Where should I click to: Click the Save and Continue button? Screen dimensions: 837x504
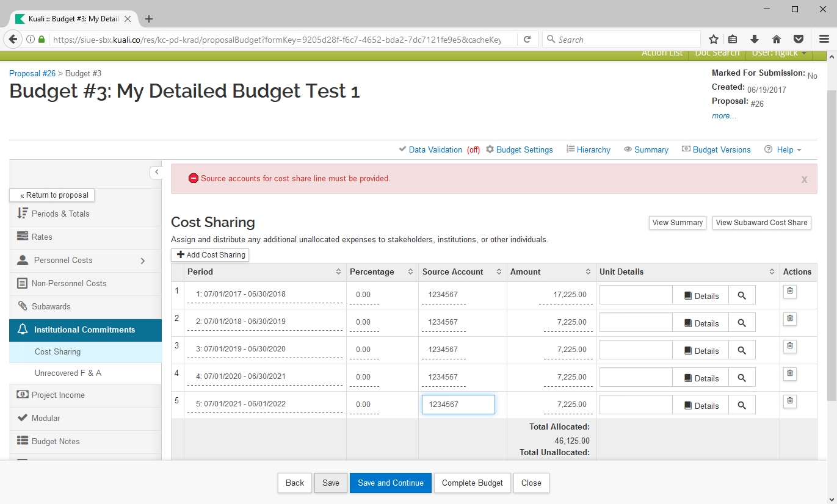(390, 483)
